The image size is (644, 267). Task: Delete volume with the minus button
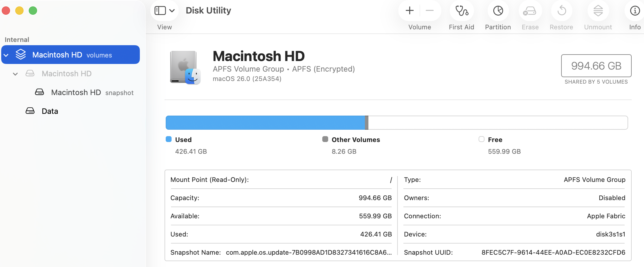[430, 11]
